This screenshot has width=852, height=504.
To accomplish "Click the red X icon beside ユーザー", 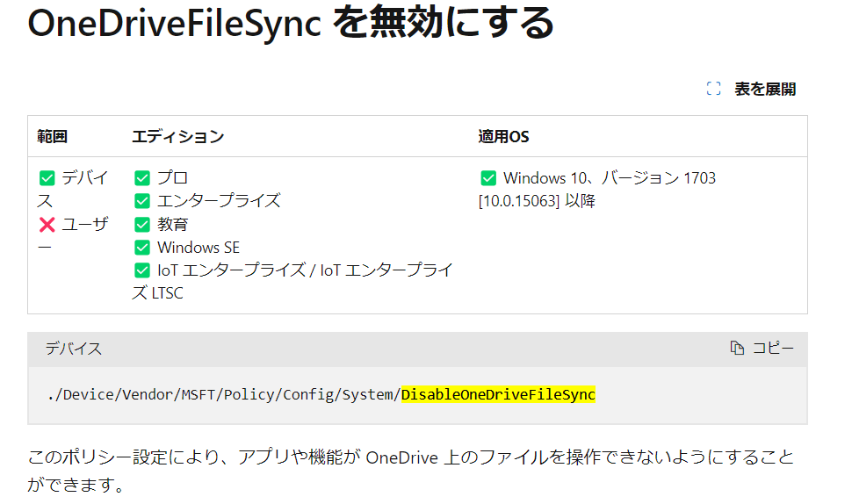I will click(x=47, y=224).
